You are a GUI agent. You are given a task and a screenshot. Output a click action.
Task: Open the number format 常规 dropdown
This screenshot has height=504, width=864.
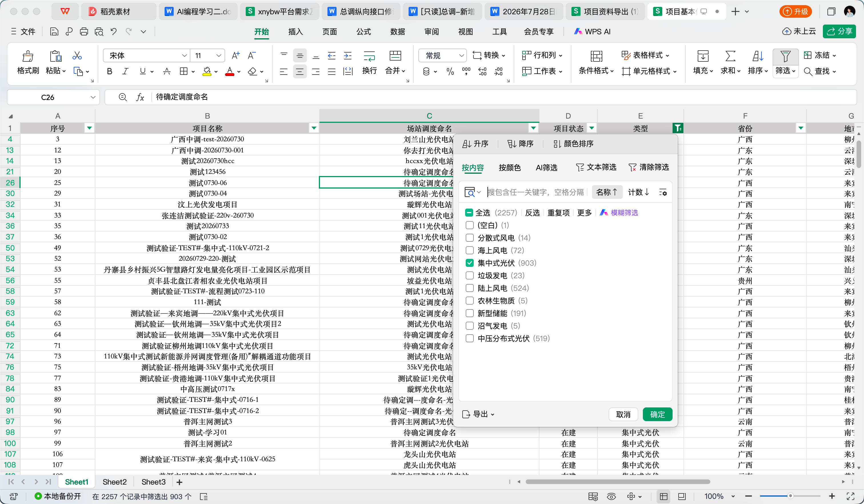tap(461, 55)
